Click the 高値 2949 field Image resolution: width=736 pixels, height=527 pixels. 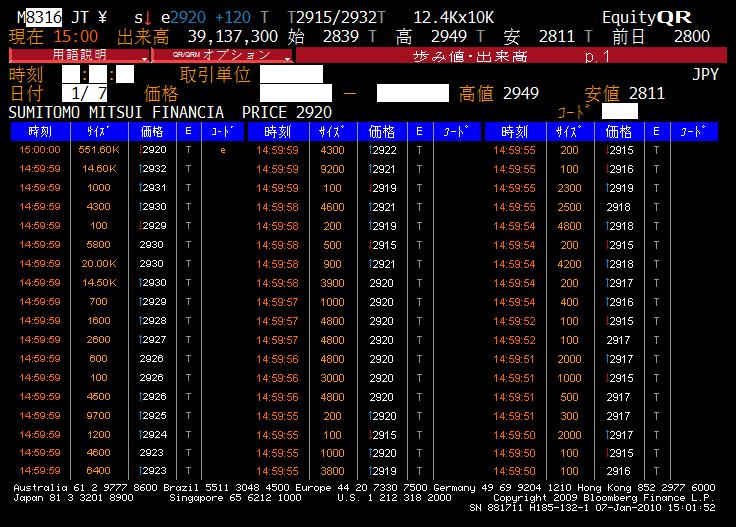498,93
